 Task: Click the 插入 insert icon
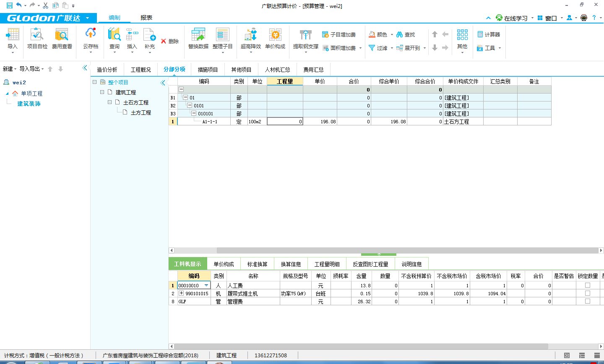pos(132,34)
